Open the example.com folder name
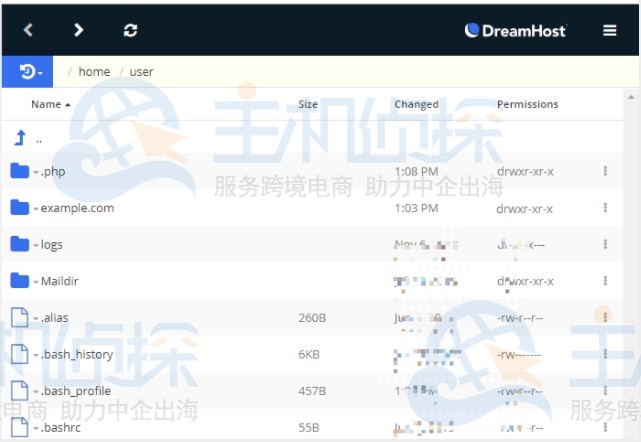The height and width of the screenshot is (442, 641). point(77,208)
